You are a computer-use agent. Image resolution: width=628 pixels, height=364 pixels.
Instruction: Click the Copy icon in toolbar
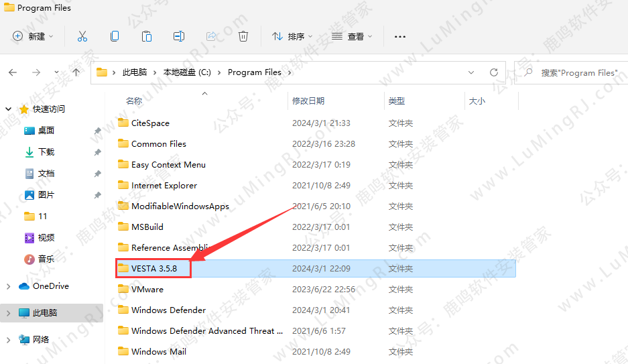115,36
